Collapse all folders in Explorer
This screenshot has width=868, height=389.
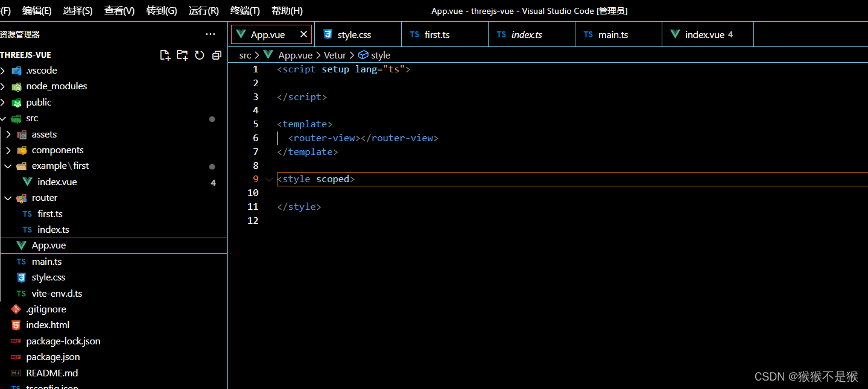click(216, 54)
